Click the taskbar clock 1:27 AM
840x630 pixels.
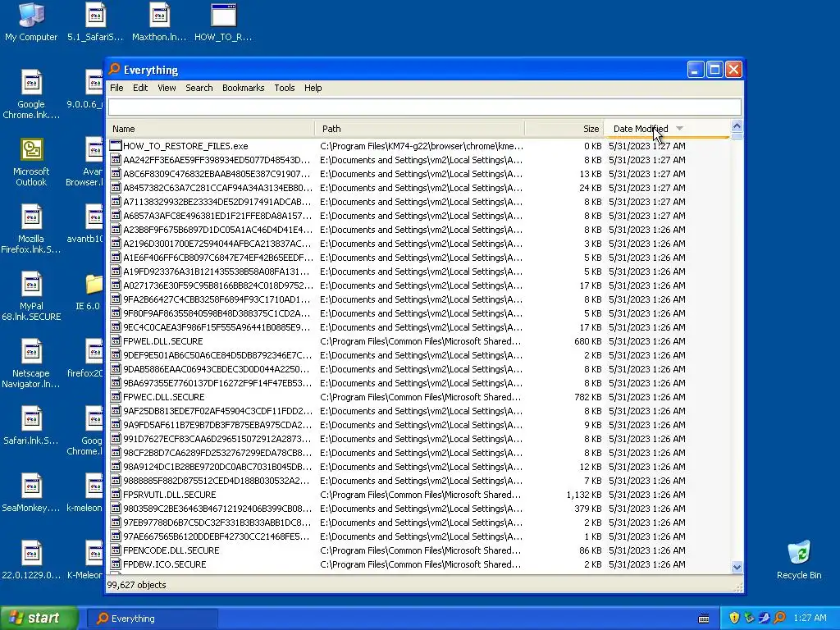(810, 618)
